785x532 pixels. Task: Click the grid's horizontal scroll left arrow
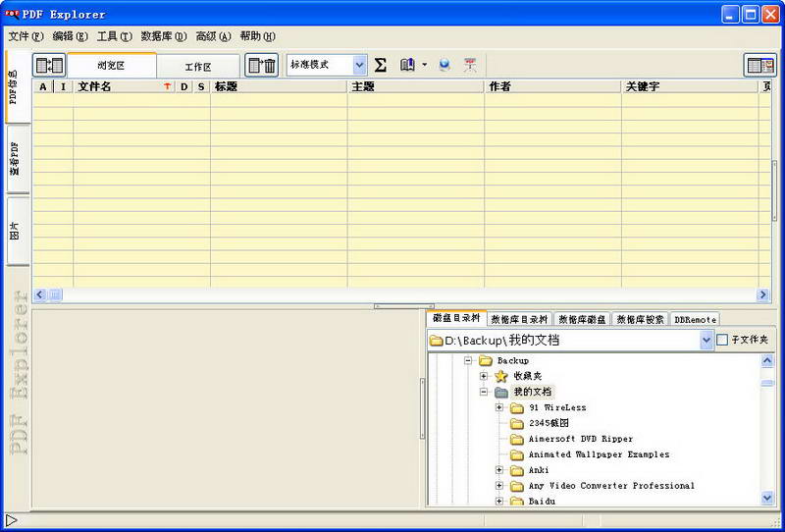click(x=40, y=294)
